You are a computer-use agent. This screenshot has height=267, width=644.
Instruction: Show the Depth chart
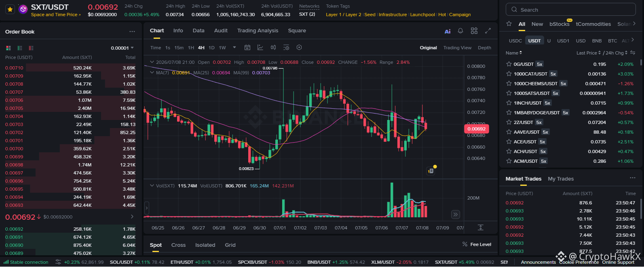pos(484,48)
